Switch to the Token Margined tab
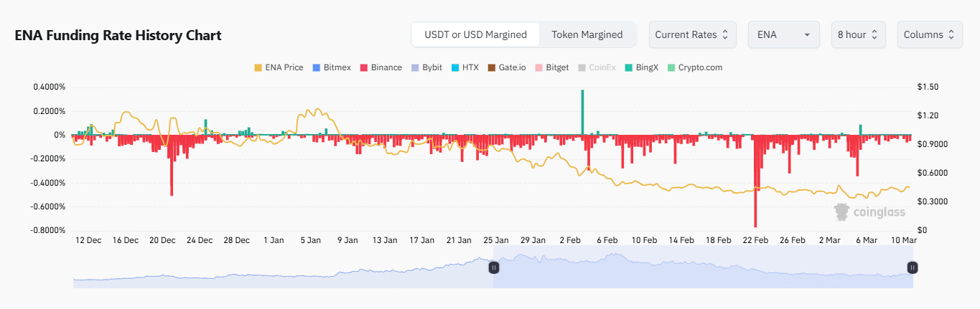Image resolution: width=980 pixels, height=309 pixels. click(587, 34)
